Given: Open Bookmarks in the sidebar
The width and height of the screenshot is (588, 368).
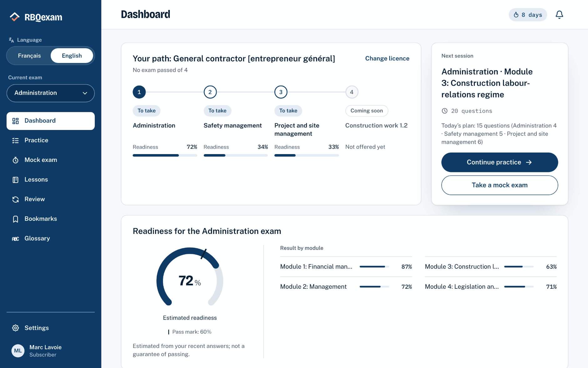Looking at the screenshot, I should coord(51,219).
